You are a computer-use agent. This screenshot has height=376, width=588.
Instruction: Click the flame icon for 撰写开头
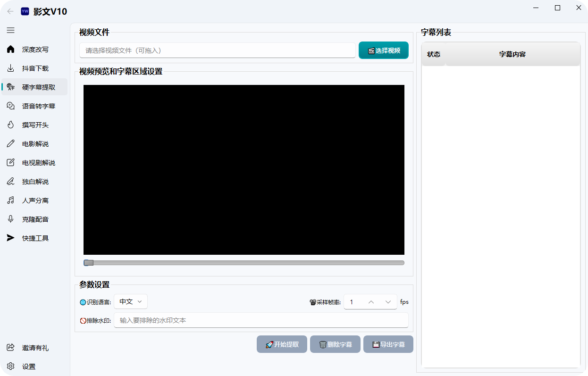click(10, 125)
